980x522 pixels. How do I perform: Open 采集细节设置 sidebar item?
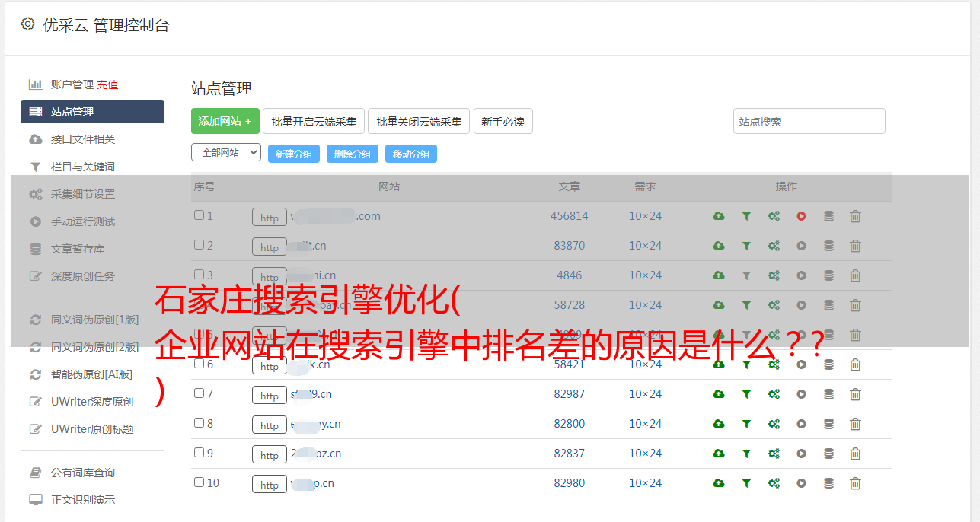[83, 194]
